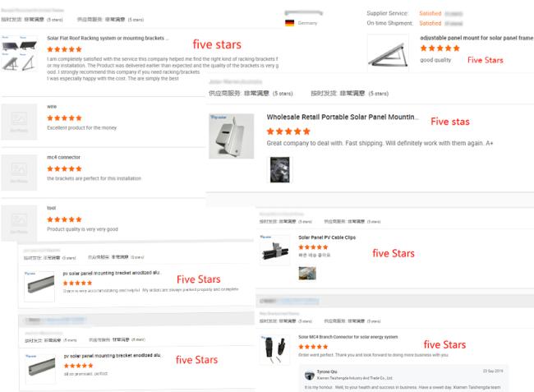View the review photo below the cable clips rating
The width and height of the screenshot is (534, 392).
click(x=307, y=273)
